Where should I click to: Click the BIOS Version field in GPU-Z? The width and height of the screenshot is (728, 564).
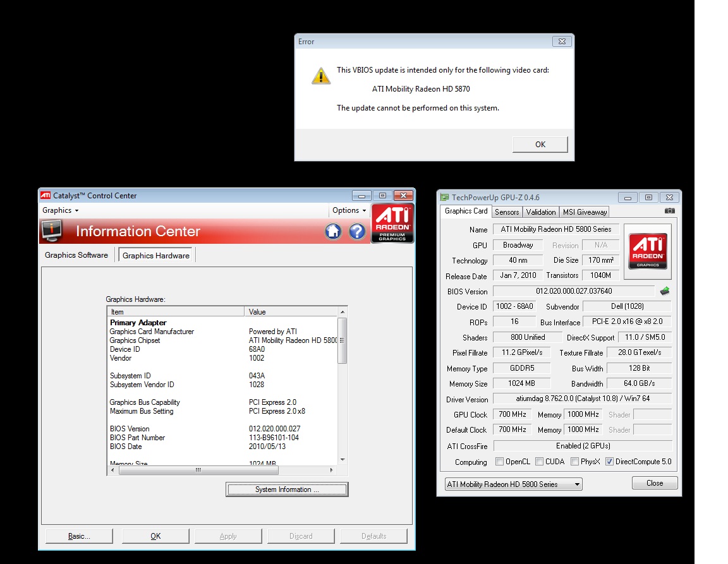pos(574,291)
